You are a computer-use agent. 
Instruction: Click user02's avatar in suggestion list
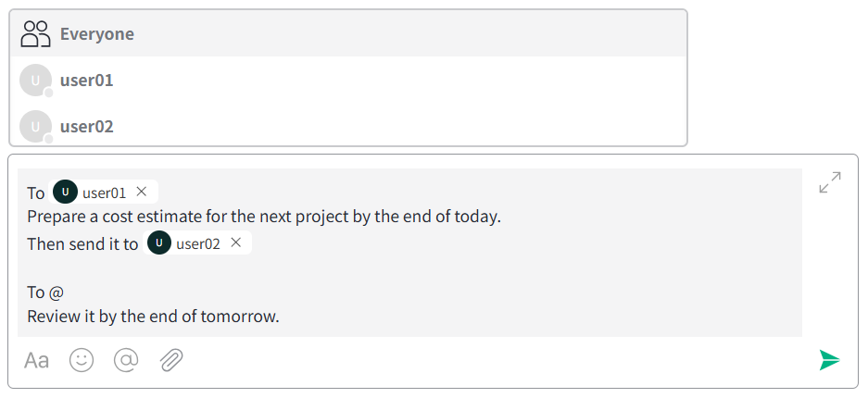[35, 126]
